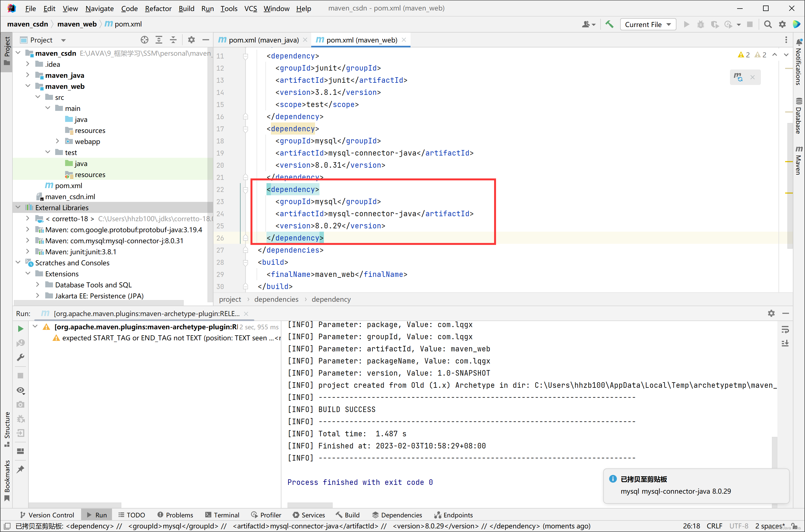This screenshot has height=532, width=805.
Task: Go to next highlighted warning arrow
Action: (x=786, y=55)
